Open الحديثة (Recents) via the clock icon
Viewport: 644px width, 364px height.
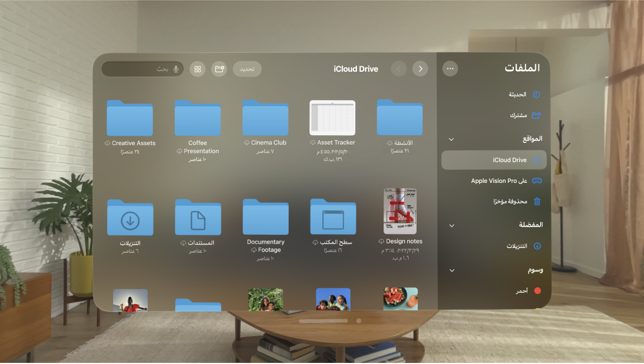[536, 94]
